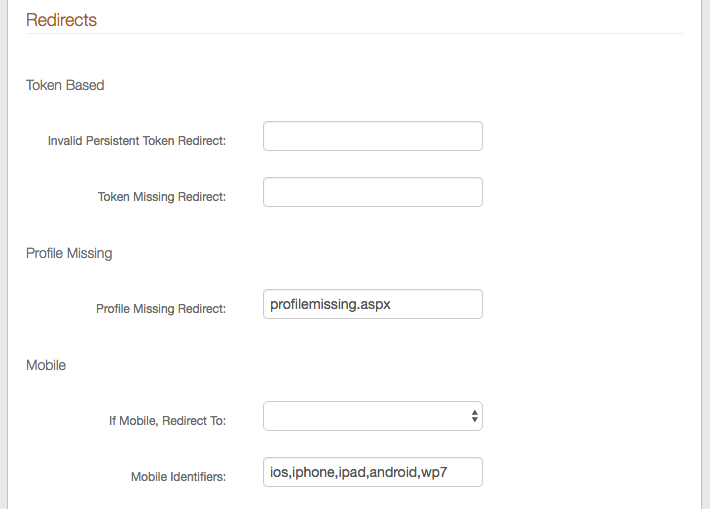This screenshot has width=710, height=509.
Task: Click the Token Based subheading
Action: coord(65,85)
